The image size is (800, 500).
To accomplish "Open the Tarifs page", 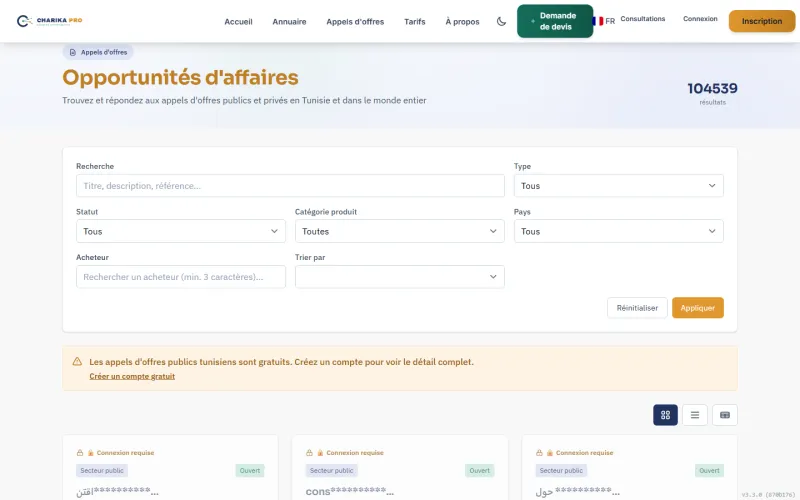I will coord(414,21).
